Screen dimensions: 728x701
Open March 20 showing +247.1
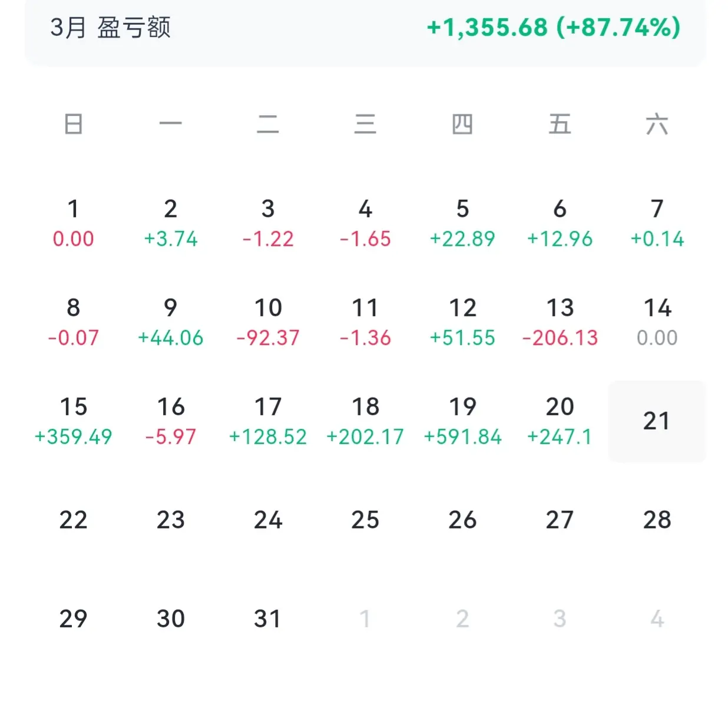560,421
